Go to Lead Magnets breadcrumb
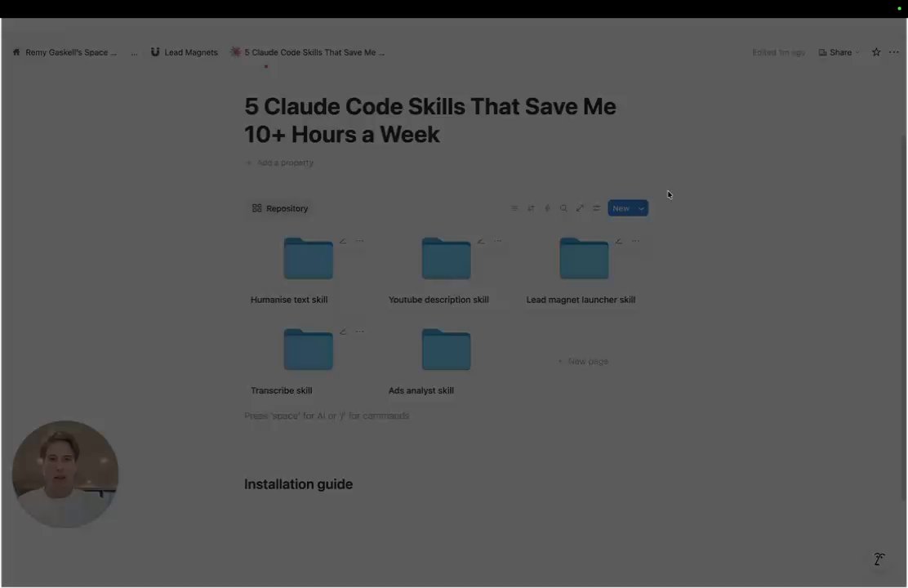The image size is (908, 588). pyautogui.click(x=191, y=52)
